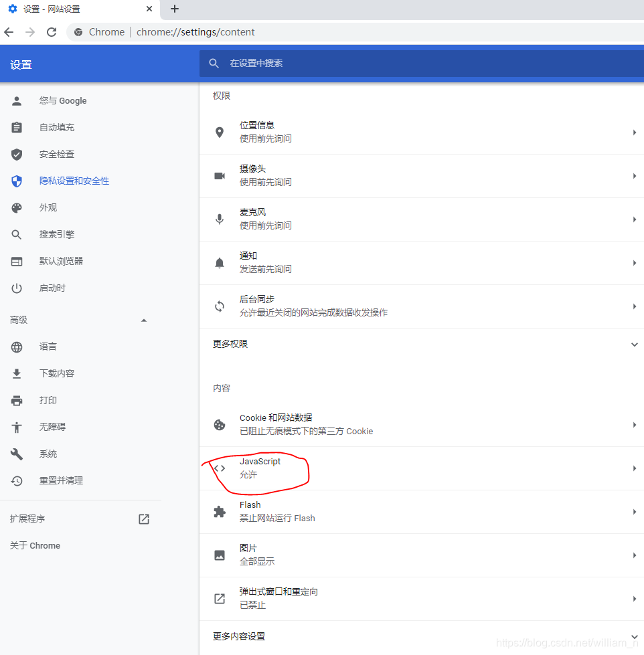Click the image icon for 图片
644x655 pixels.
coord(220,555)
